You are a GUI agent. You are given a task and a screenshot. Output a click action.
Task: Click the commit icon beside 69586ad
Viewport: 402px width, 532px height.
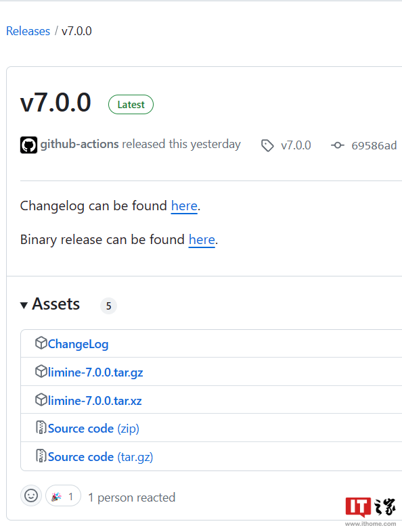338,145
